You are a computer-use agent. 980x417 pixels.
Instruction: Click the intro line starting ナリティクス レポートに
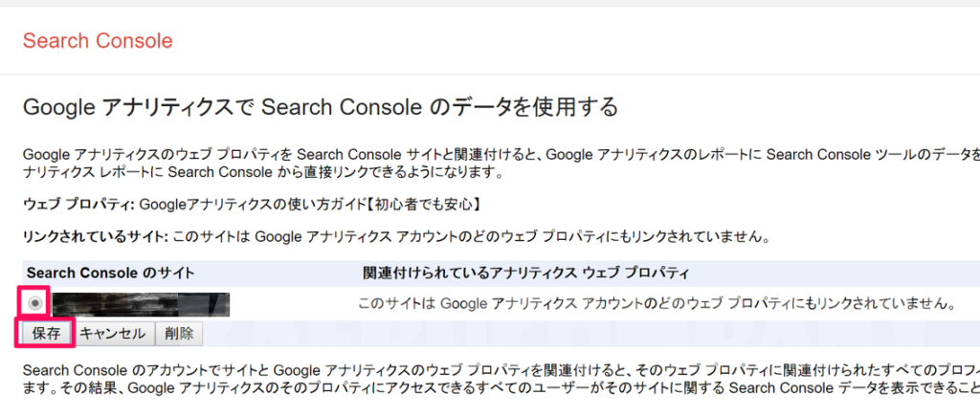pos(262,171)
